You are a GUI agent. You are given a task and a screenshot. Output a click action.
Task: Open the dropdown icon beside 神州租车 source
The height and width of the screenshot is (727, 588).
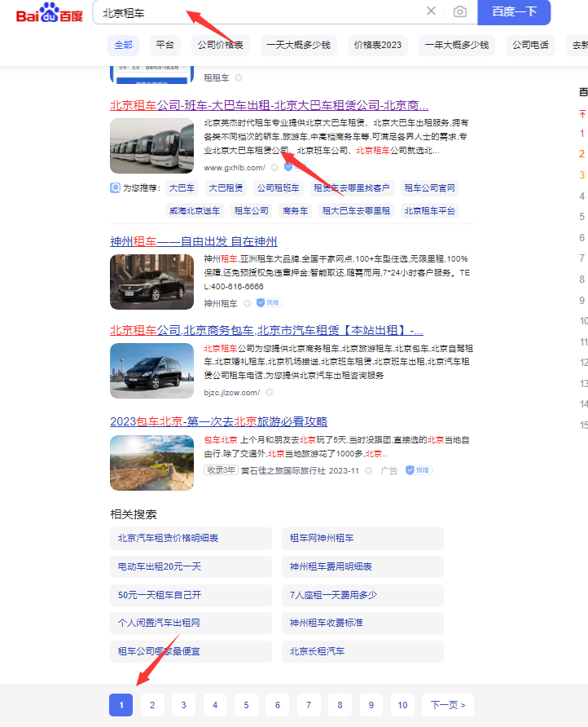(247, 303)
